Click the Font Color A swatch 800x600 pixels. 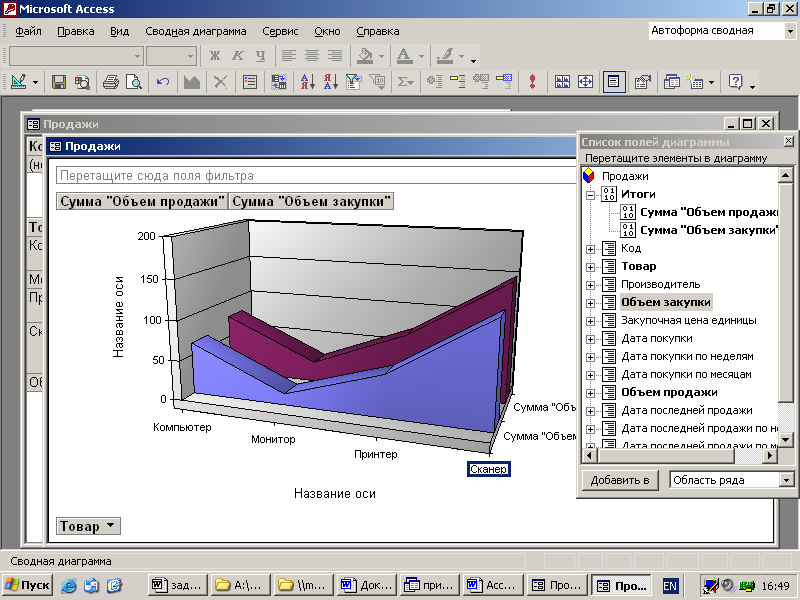(x=405, y=56)
